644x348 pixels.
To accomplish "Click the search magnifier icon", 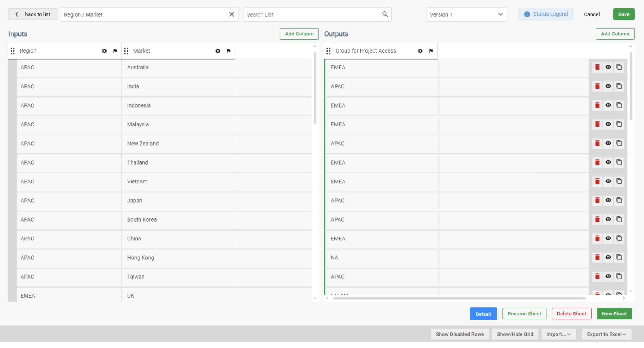I will (385, 14).
